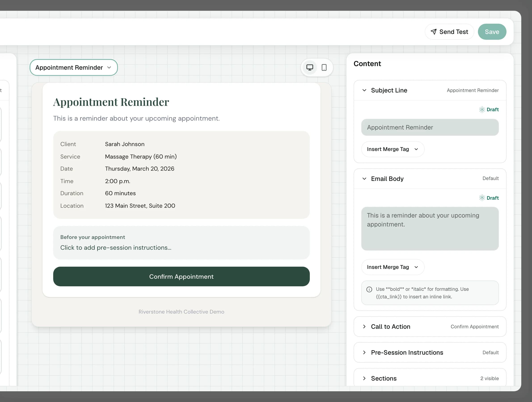The width and height of the screenshot is (532, 402).
Task: Collapse the Subject Line section
Action: [430, 90]
